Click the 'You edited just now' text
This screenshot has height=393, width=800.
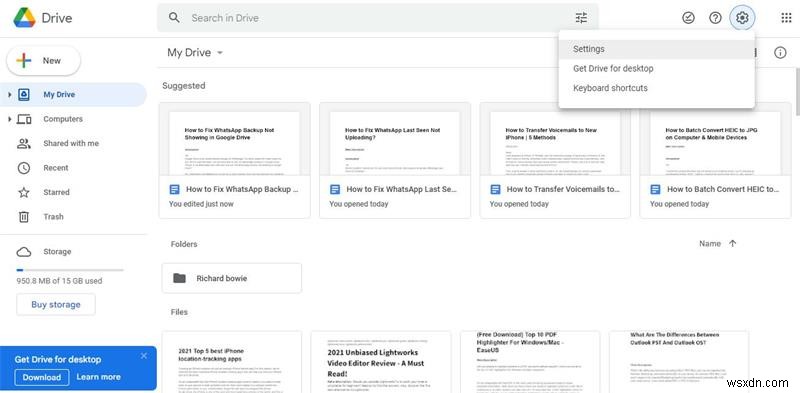click(x=201, y=204)
